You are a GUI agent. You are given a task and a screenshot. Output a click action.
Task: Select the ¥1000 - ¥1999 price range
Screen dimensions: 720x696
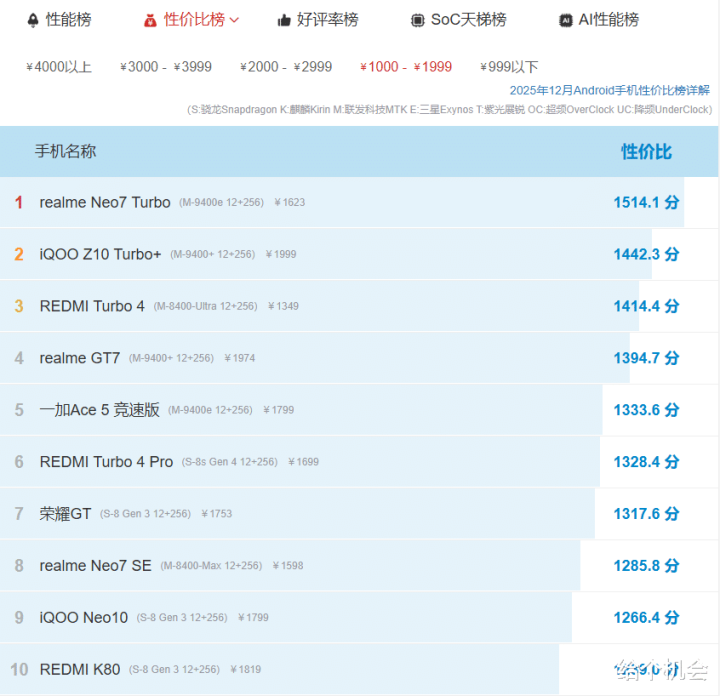coord(406,67)
